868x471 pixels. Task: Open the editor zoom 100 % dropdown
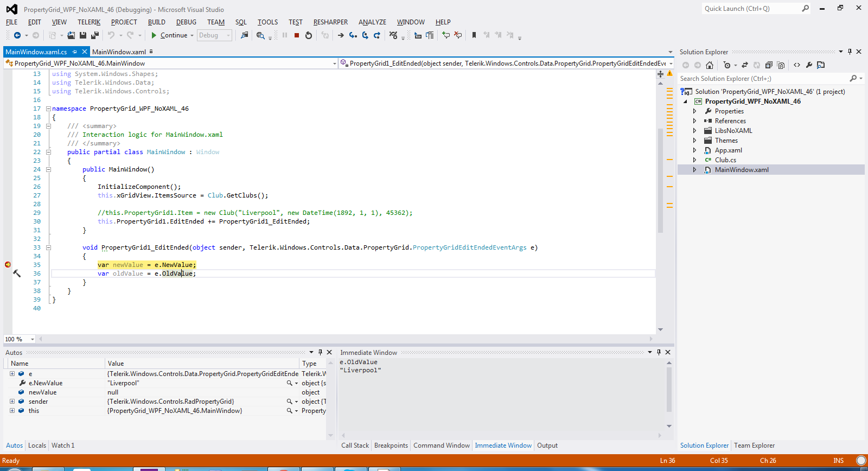tap(32, 339)
